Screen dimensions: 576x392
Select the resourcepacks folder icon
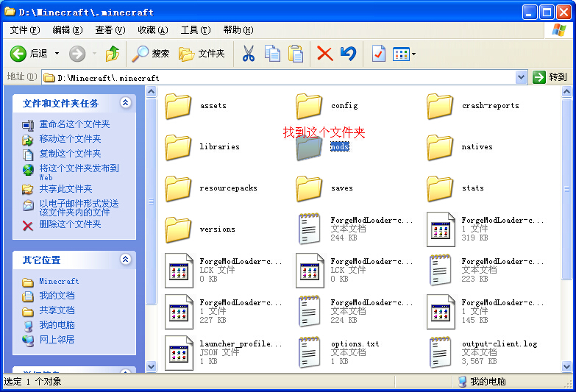tap(178, 188)
